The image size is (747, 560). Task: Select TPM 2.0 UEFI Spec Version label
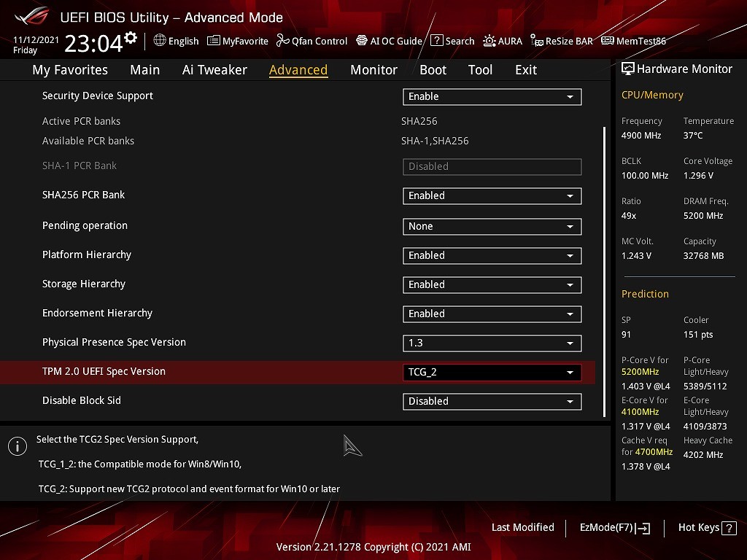point(104,371)
